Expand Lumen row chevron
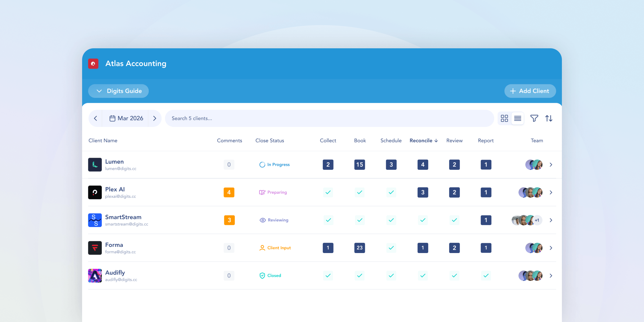 click(x=551, y=164)
